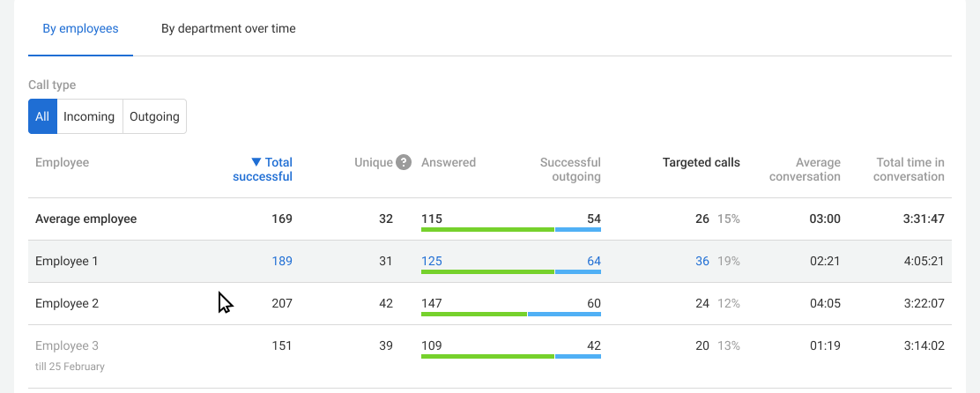Click the Total successful sort arrow
The width and height of the screenshot is (980, 393).
tap(256, 162)
